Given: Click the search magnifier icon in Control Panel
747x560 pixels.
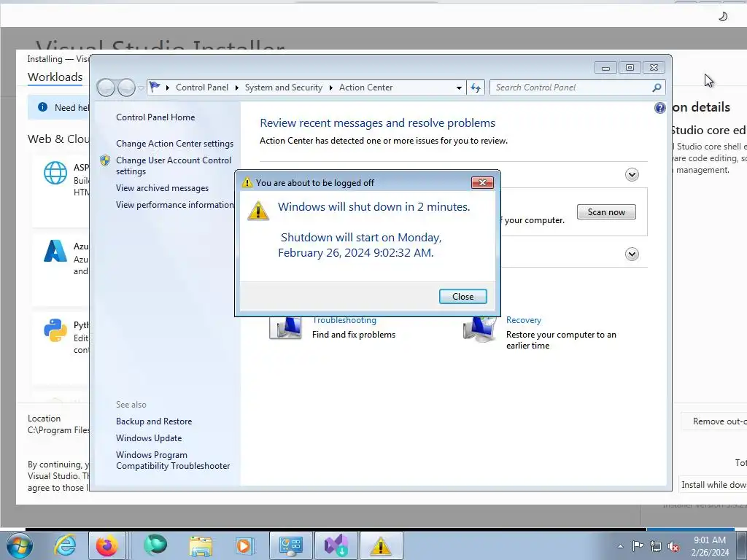Looking at the screenshot, I should click(x=657, y=87).
